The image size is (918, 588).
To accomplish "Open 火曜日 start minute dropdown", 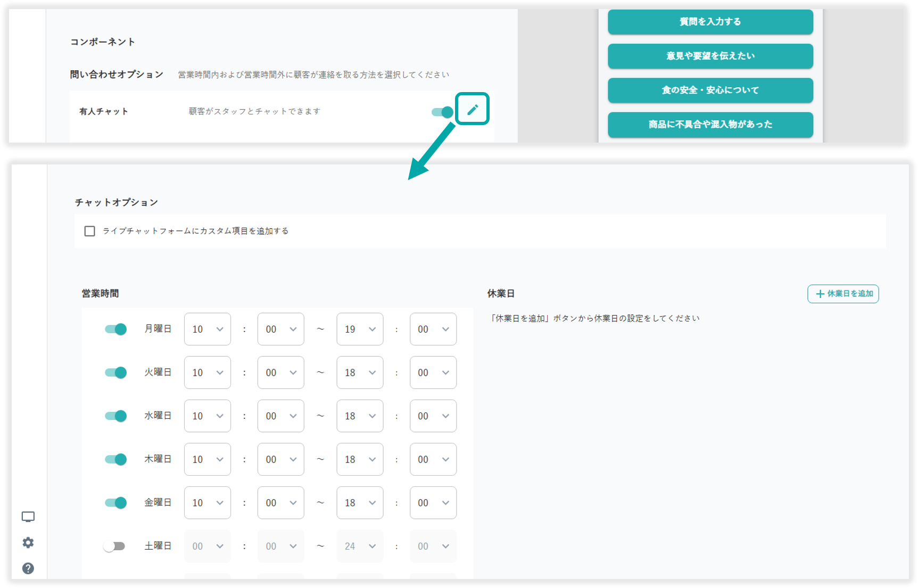I will tap(281, 372).
